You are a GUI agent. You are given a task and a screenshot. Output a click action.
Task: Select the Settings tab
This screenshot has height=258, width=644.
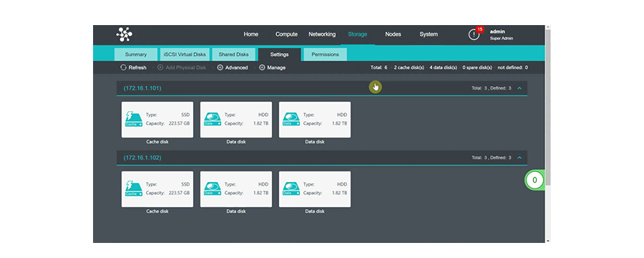click(279, 54)
